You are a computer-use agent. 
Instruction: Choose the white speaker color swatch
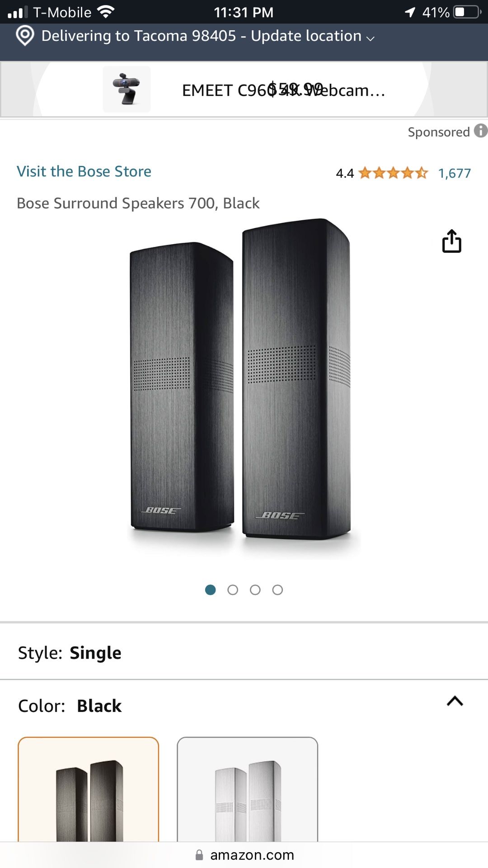pyautogui.click(x=248, y=789)
